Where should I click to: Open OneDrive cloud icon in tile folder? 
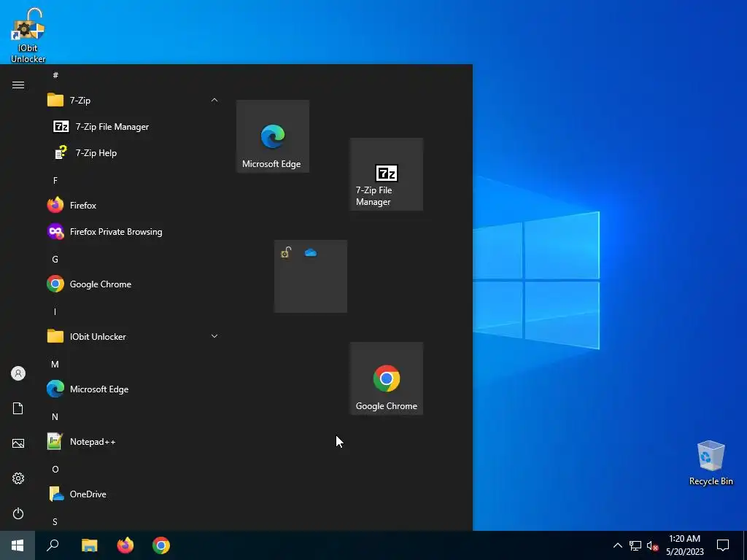coord(311,252)
